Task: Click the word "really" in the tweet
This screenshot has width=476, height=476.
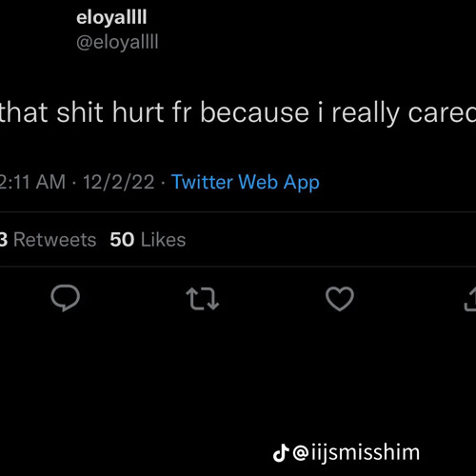Action: pyautogui.click(x=366, y=113)
